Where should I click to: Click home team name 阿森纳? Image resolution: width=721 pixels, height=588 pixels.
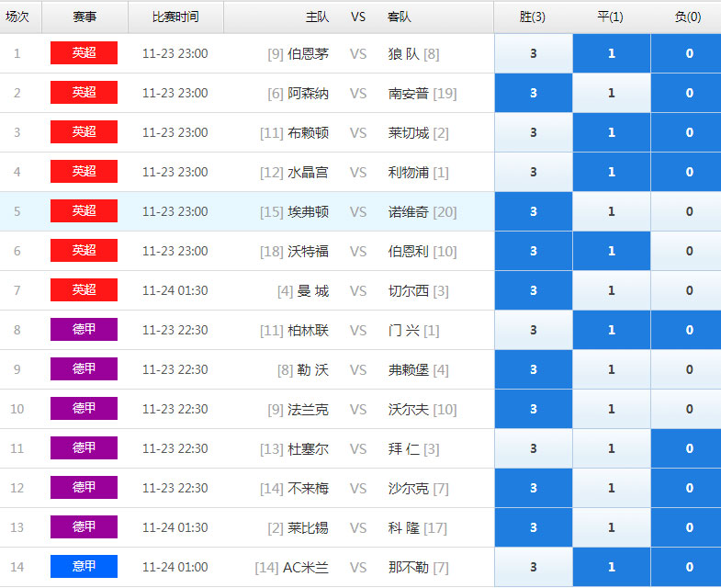coord(308,94)
